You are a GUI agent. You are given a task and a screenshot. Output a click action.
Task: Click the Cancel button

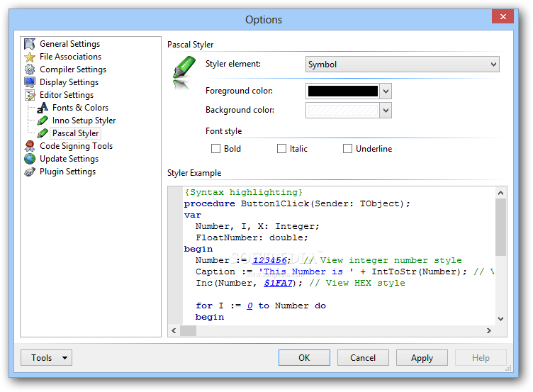point(363,358)
